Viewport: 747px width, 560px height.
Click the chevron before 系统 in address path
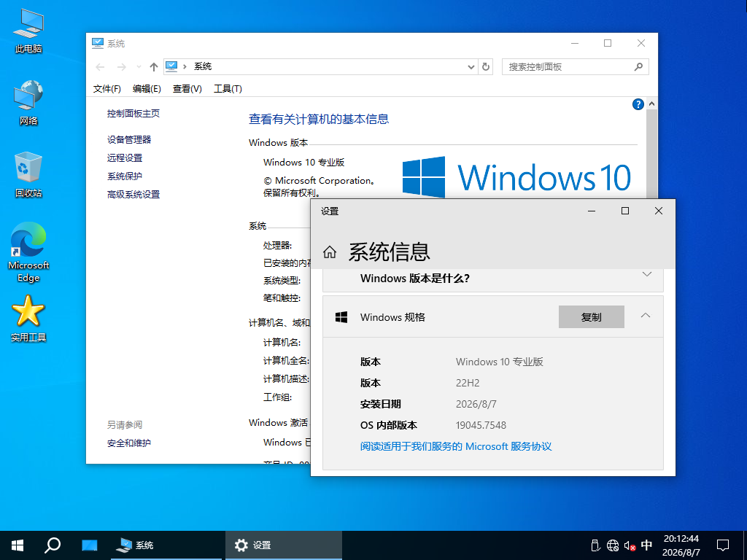pyautogui.click(x=185, y=66)
